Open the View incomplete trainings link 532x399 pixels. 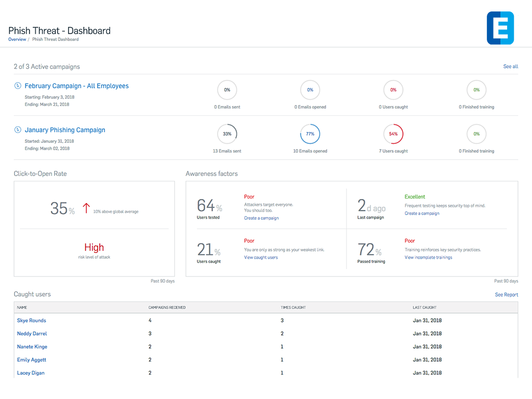click(x=428, y=258)
